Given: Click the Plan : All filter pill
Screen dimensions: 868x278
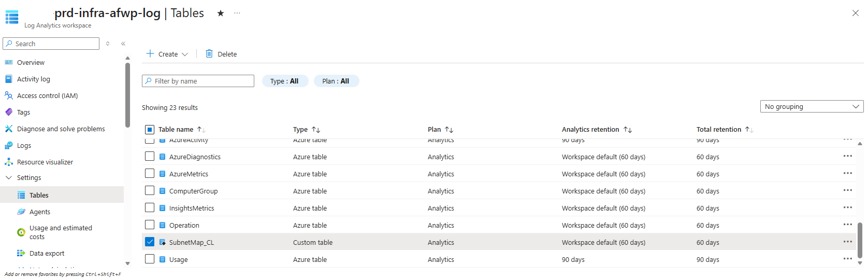Looking at the screenshot, I should [336, 81].
